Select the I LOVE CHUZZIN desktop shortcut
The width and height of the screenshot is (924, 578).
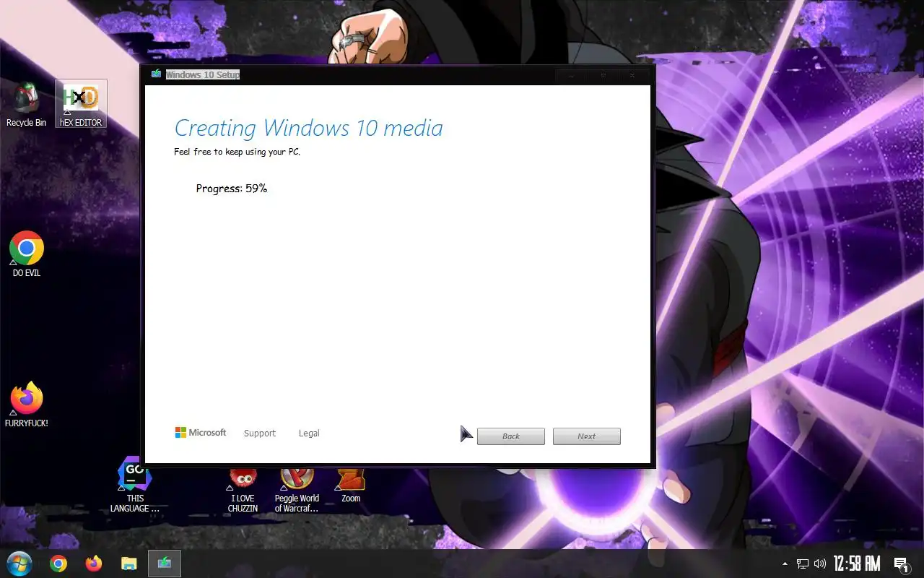243,490
